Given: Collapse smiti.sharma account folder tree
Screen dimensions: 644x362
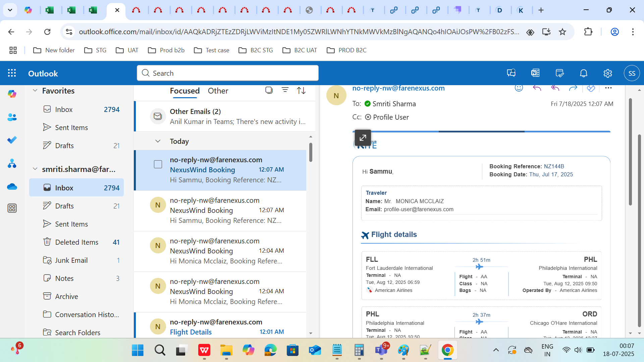Looking at the screenshot, I should (35, 169).
